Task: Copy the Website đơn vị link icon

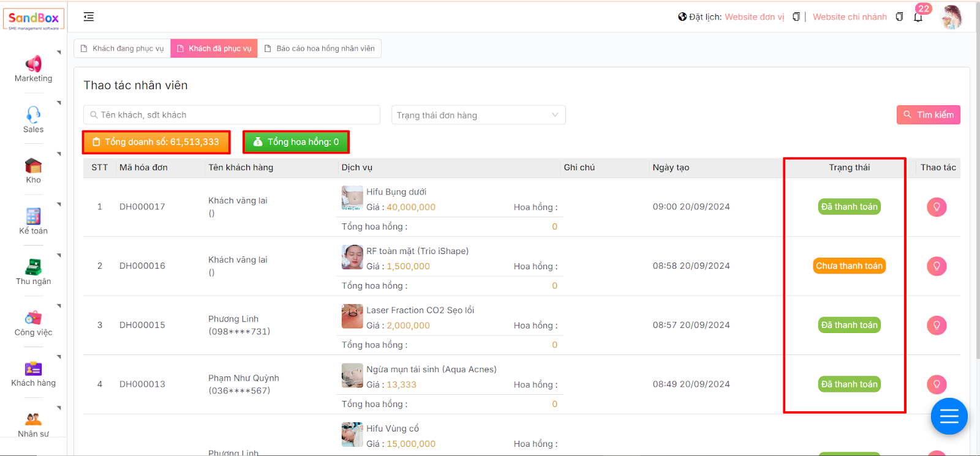Action: pos(796,17)
